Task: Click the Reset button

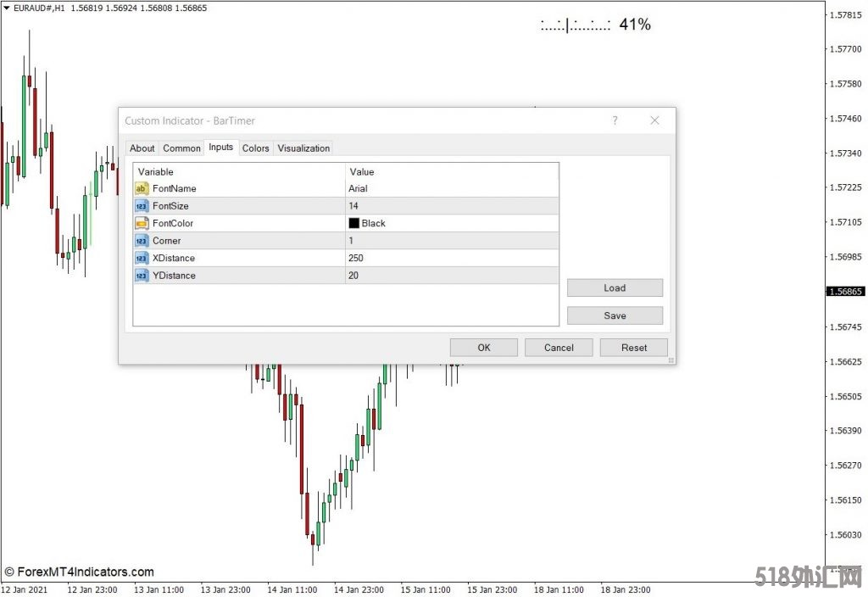Action: click(633, 348)
